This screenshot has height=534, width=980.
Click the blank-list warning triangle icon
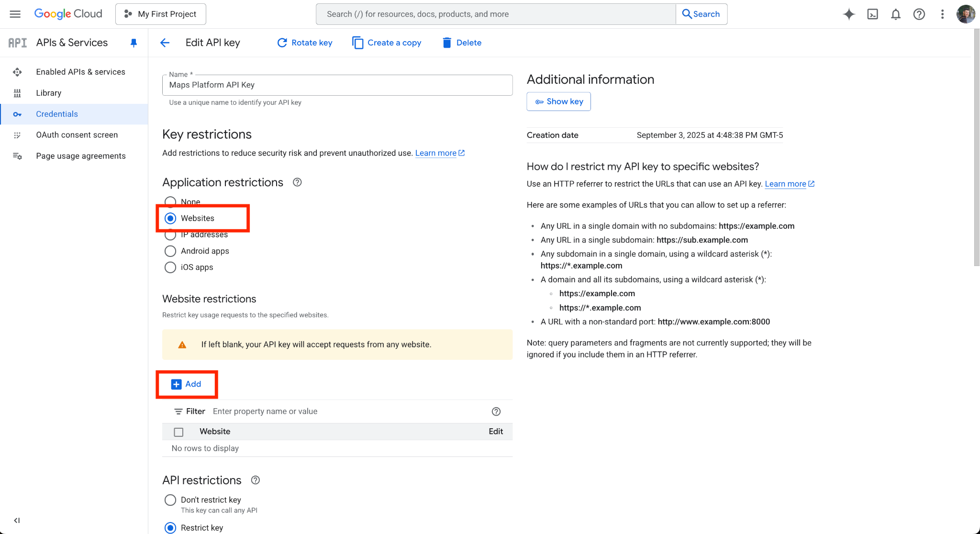[182, 345]
